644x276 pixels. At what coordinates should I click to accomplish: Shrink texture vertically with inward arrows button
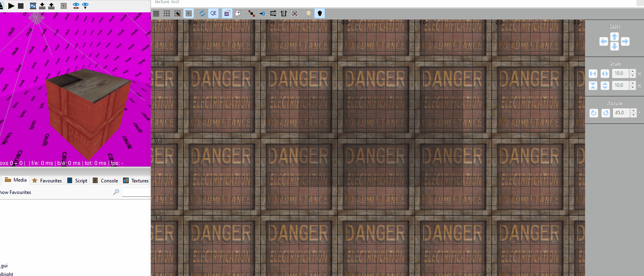(593, 86)
